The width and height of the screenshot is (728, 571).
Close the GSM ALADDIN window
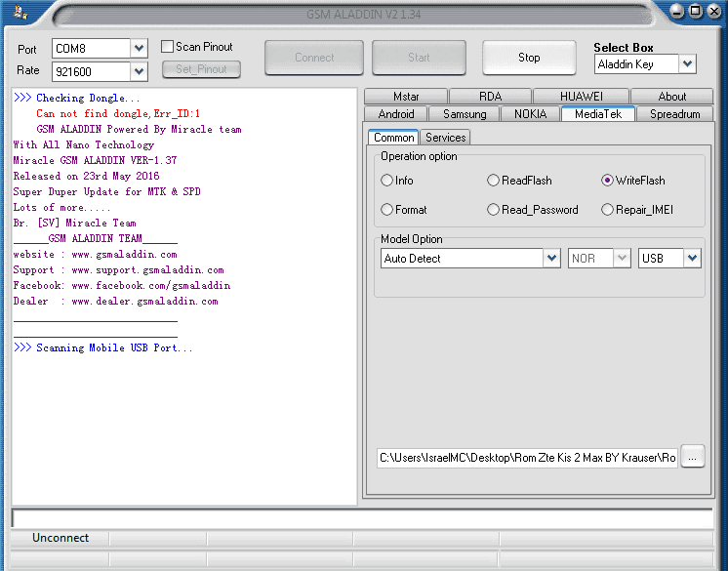tap(714, 11)
